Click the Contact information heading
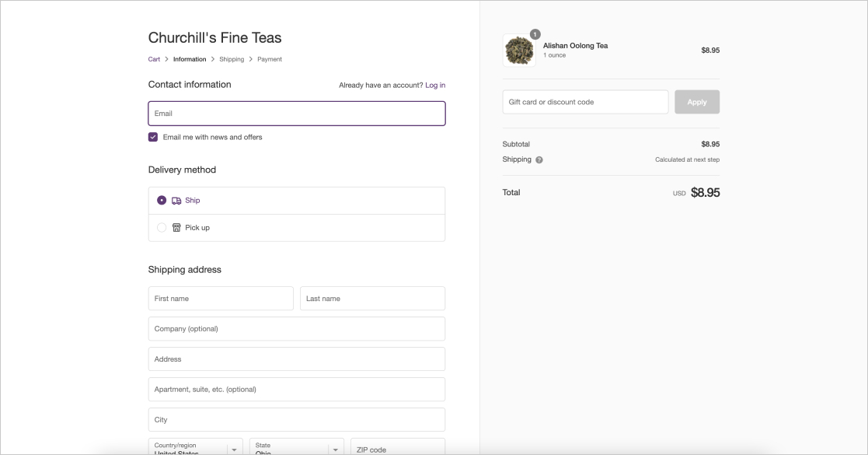This screenshot has height=455, width=868. point(190,85)
